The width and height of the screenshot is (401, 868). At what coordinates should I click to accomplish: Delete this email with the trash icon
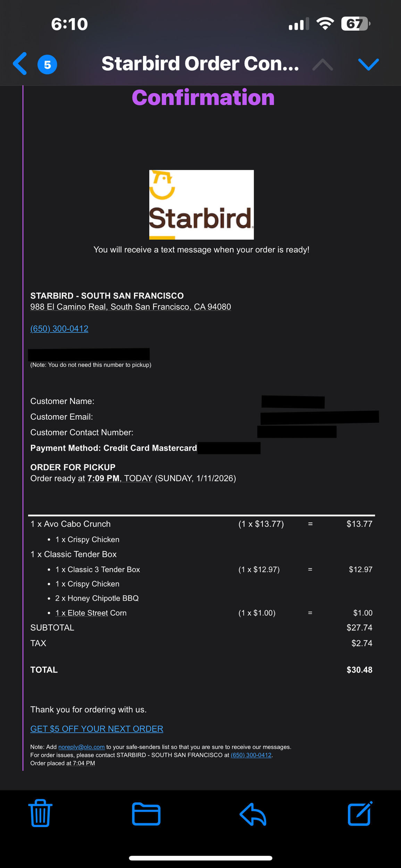[x=40, y=813]
